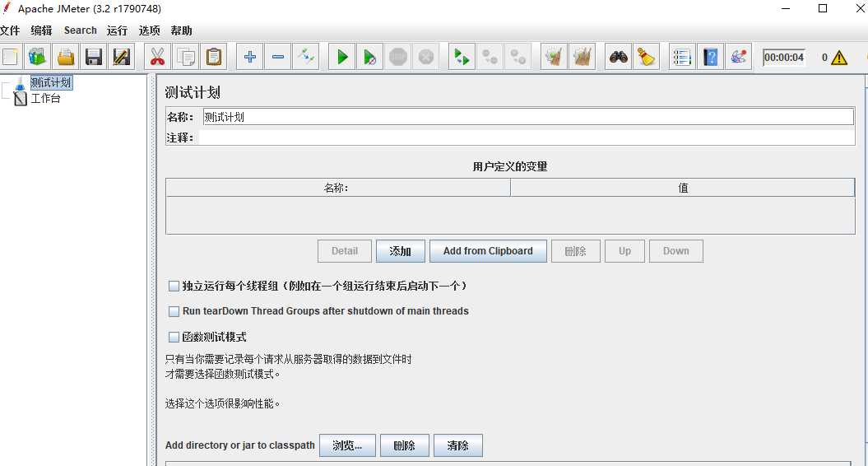Click Start no pauses icon
Image resolution: width=868 pixels, height=466 pixels.
pos(369,57)
